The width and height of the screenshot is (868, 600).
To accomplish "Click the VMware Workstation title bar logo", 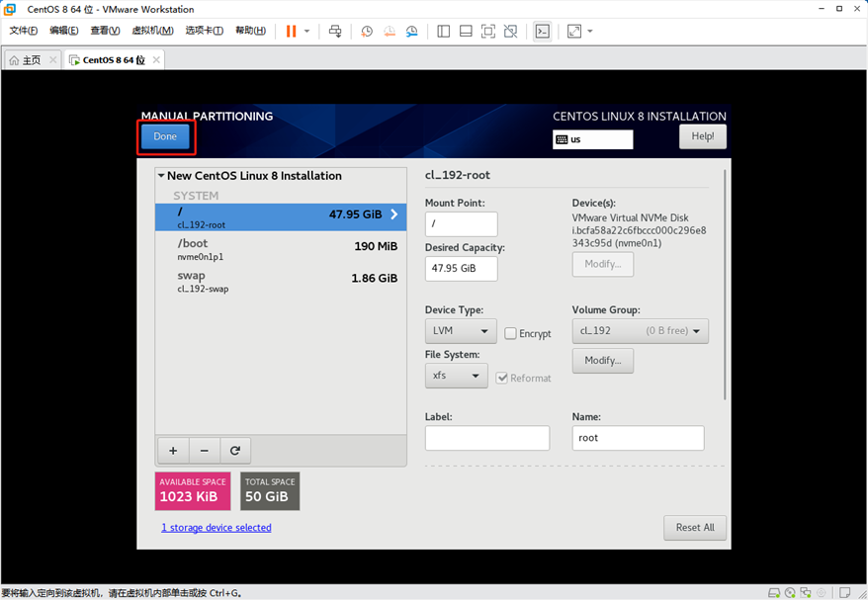I will tap(10, 9).
